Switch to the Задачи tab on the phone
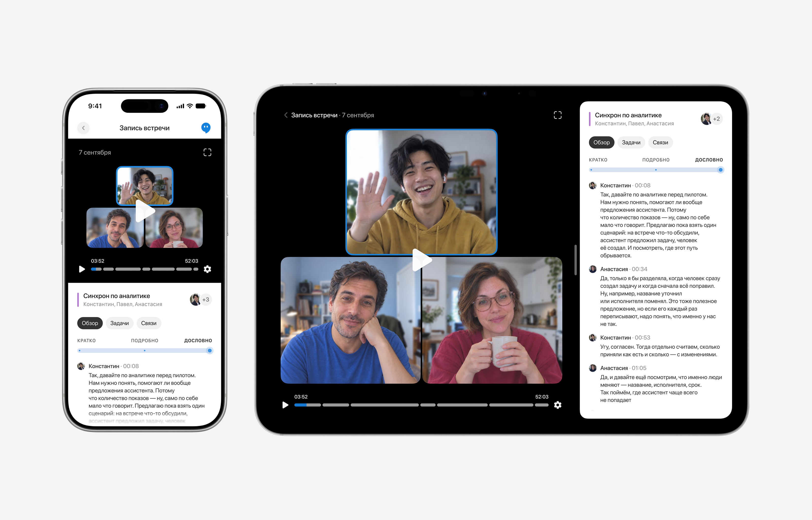 tap(120, 323)
